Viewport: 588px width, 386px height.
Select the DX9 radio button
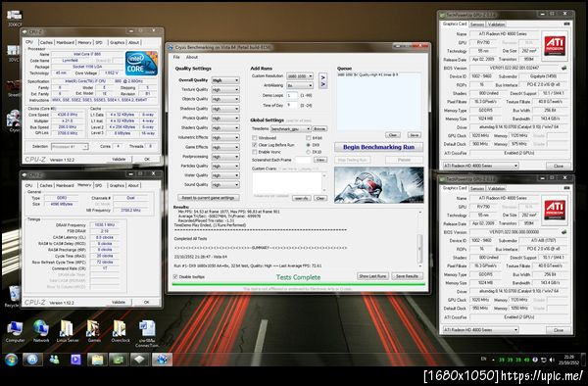pyautogui.click(x=309, y=145)
